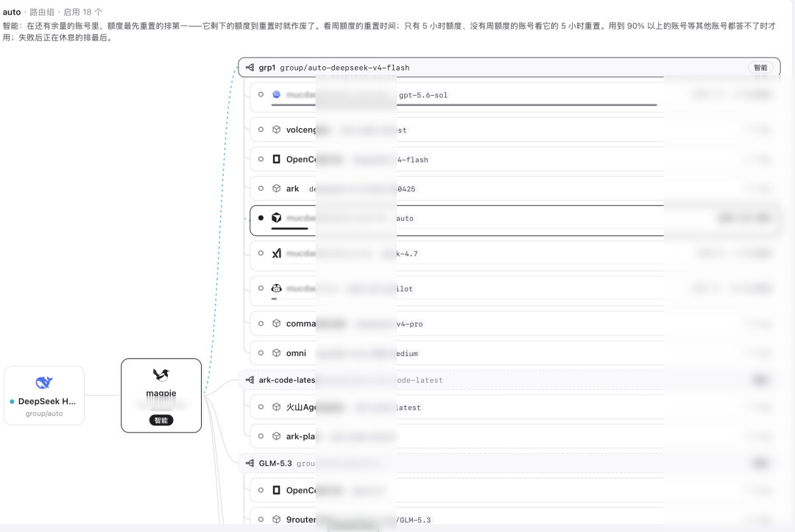
Task: Select the OpenC radio circle in GLM-5.3 group
Action: pos(261,490)
